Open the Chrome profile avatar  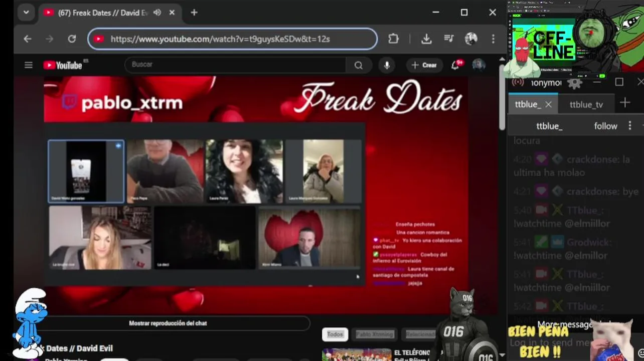pyautogui.click(x=470, y=39)
